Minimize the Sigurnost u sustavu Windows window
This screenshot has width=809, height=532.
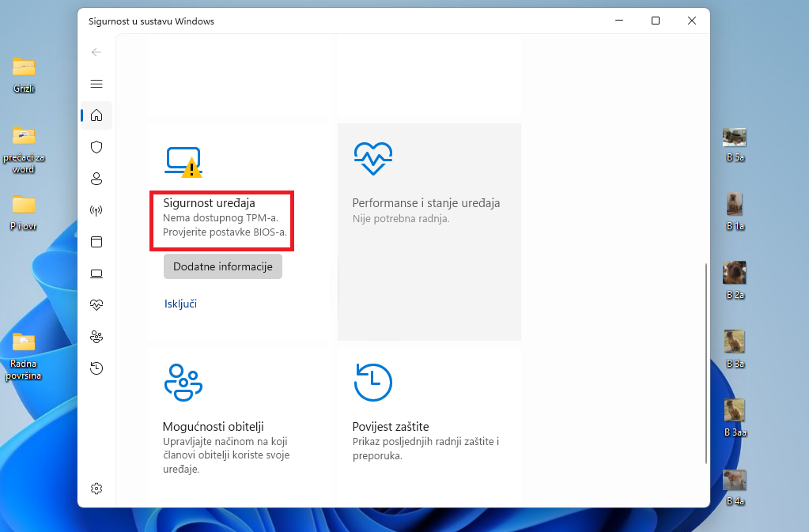pos(619,21)
